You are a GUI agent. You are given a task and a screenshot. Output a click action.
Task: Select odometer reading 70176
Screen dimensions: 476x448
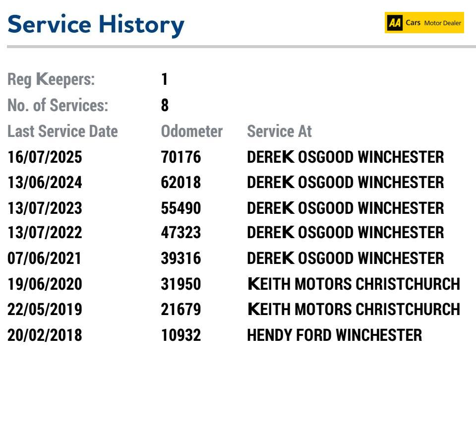[x=181, y=157]
